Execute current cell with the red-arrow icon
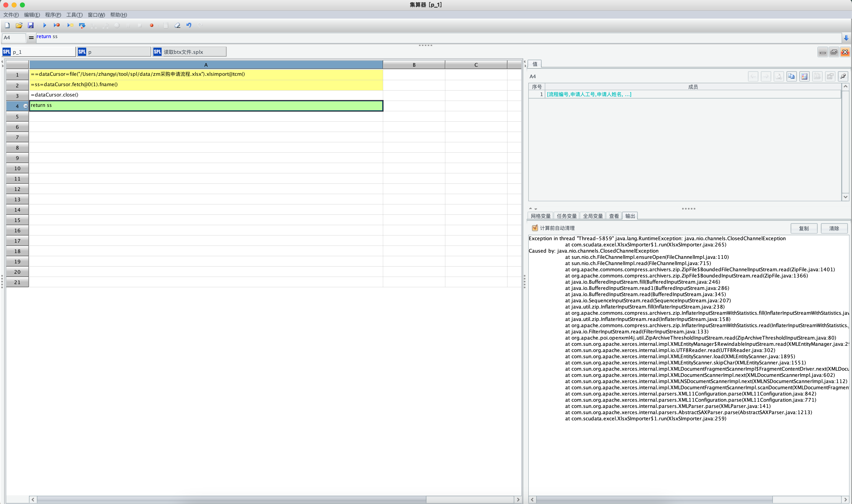 82,25
